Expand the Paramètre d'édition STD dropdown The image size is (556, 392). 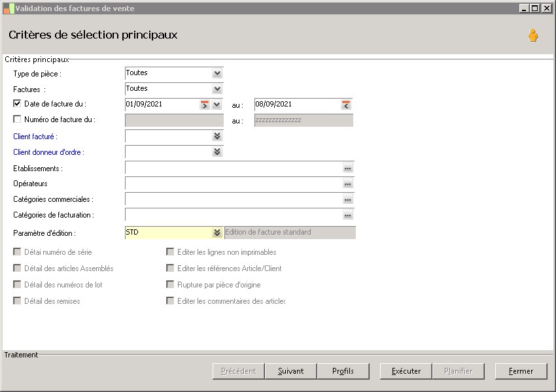click(217, 233)
